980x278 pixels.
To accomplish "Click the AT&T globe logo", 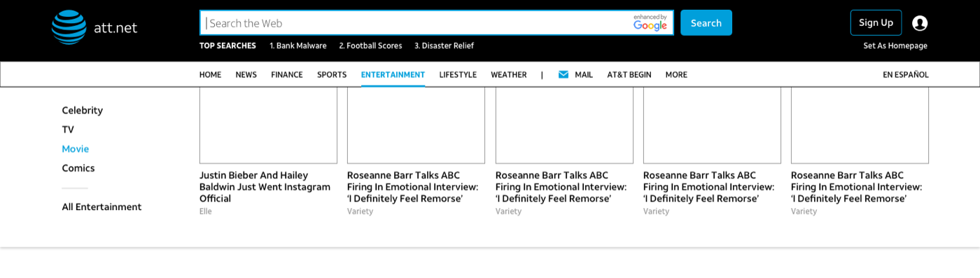I will pyautogui.click(x=69, y=27).
